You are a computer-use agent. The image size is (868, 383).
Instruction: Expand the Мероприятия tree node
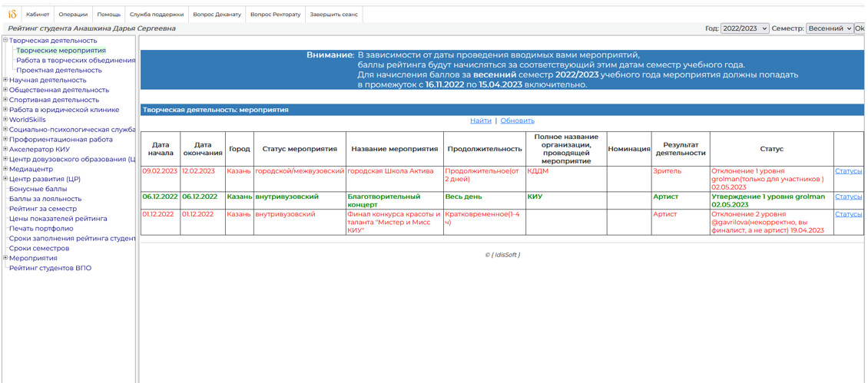click(5, 259)
